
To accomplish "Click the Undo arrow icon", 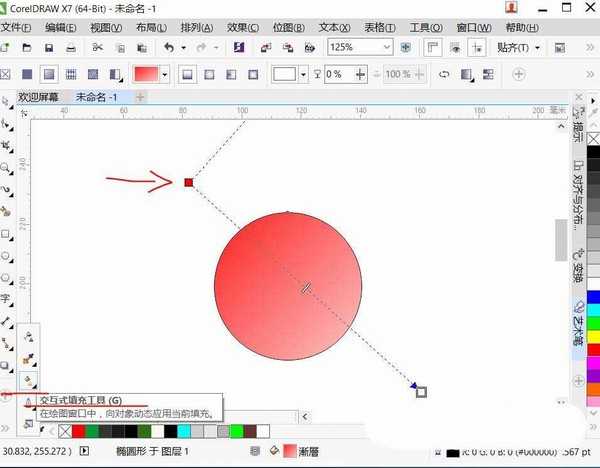I will point(169,47).
